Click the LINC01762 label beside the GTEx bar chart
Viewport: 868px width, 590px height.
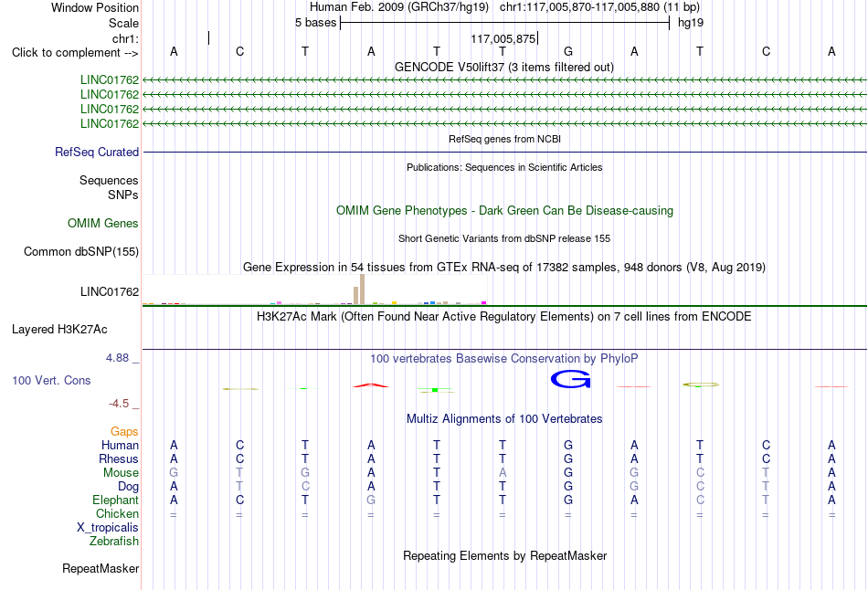(x=110, y=291)
